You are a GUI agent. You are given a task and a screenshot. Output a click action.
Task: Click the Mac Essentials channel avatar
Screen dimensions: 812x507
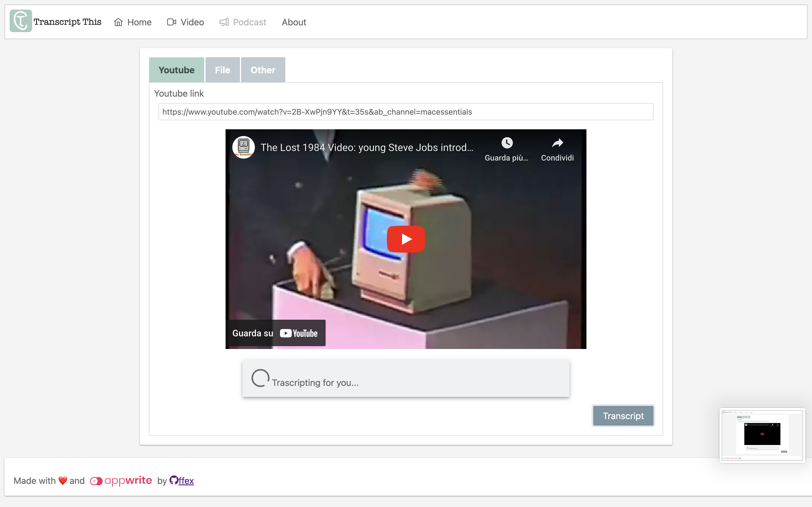point(243,148)
